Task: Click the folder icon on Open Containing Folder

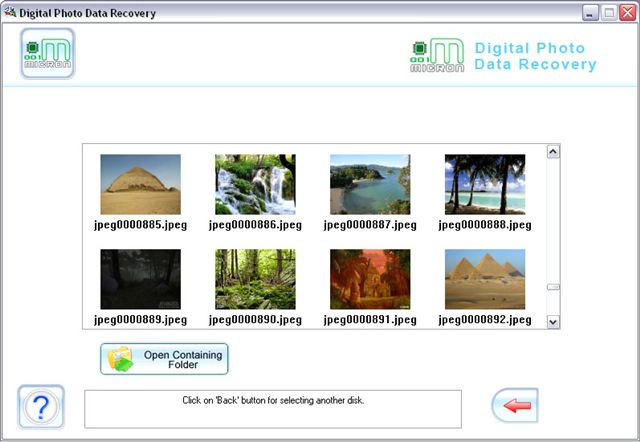Action: (120, 359)
